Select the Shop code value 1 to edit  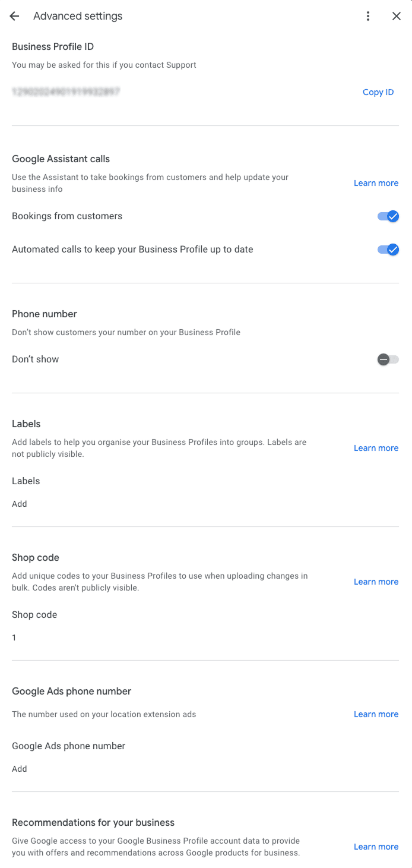coord(14,637)
